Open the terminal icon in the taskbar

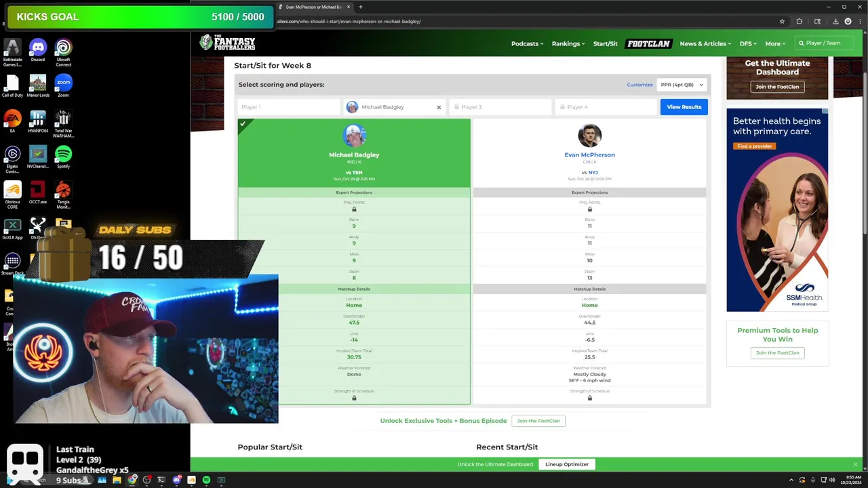tap(161, 480)
